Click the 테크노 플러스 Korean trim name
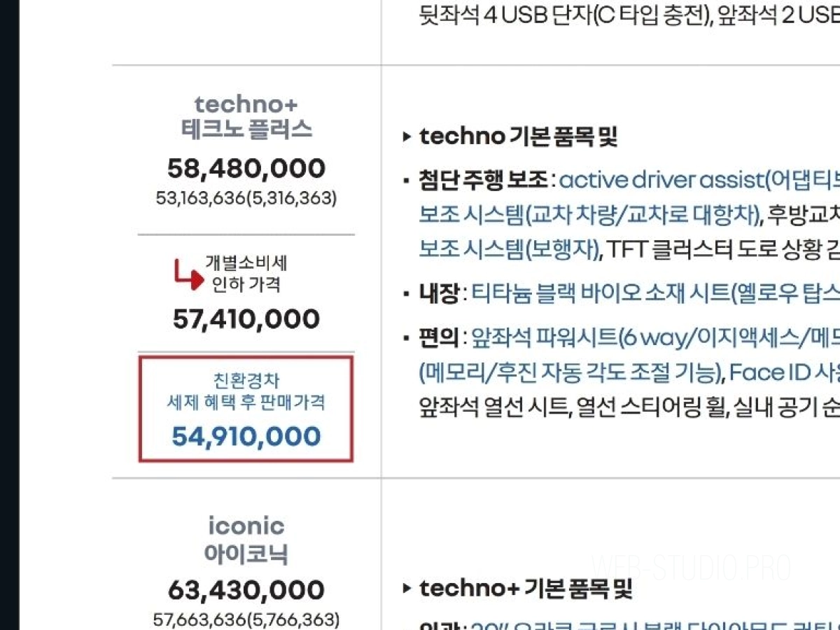Viewport: 840px width, 630px height. 246,130
